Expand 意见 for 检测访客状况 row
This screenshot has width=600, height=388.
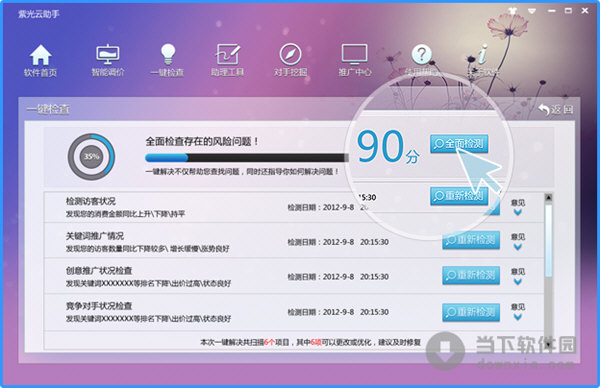[x=518, y=207]
